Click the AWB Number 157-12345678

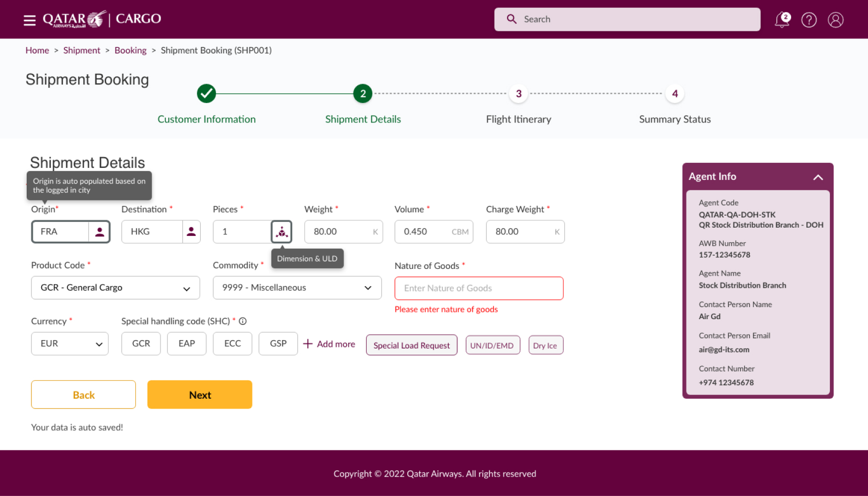tap(725, 255)
